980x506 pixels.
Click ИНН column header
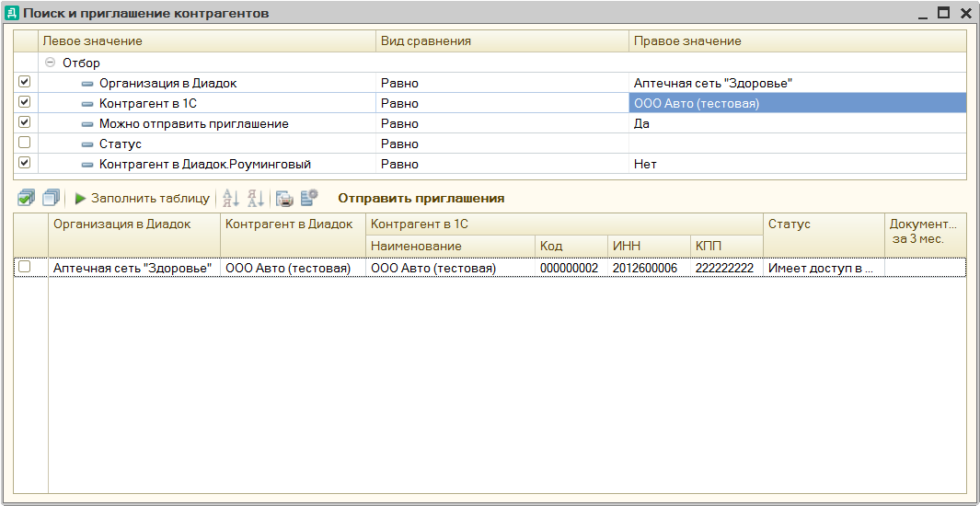pos(649,246)
